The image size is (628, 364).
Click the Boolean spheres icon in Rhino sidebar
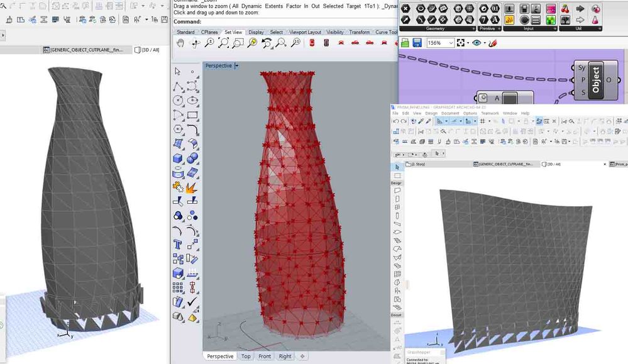tap(192, 158)
